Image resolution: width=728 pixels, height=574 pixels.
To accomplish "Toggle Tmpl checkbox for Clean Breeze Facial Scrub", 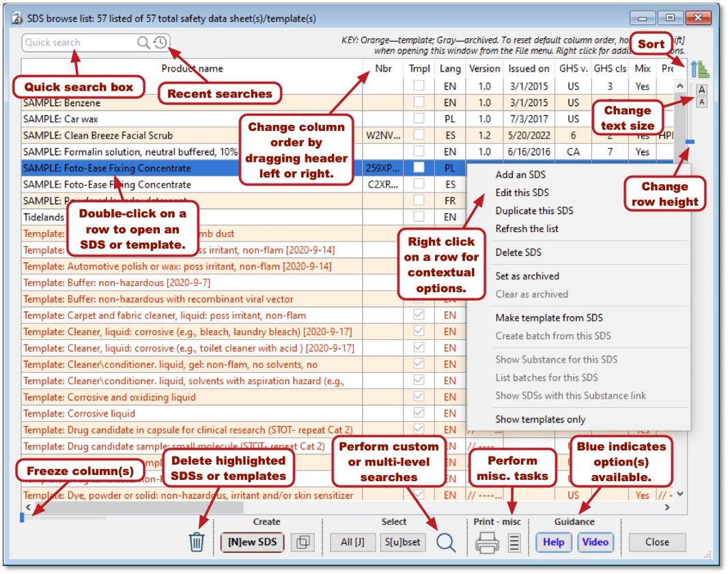I will pyautogui.click(x=419, y=135).
